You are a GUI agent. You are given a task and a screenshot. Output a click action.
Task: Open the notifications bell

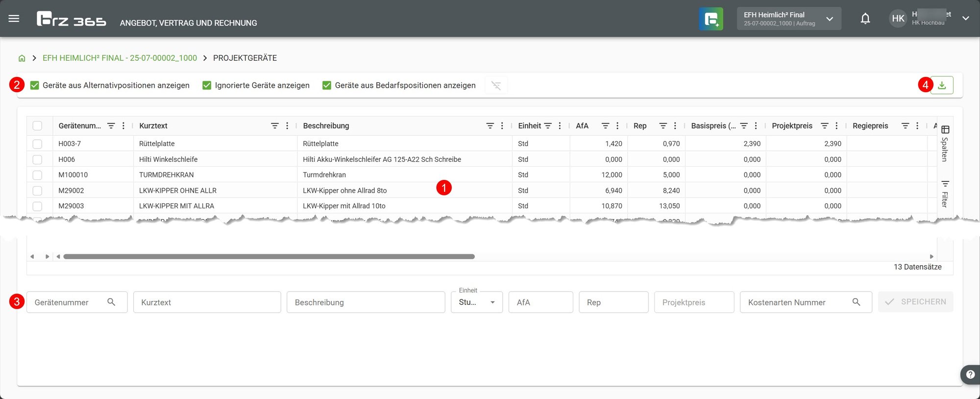pyautogui.click(x=865, y=19)
